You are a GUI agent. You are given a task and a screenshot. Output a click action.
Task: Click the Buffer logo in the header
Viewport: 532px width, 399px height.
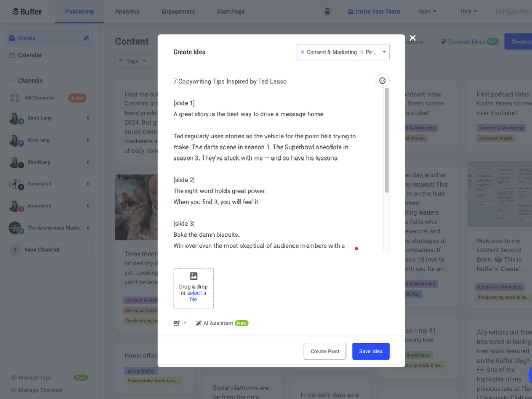[27, 11]
